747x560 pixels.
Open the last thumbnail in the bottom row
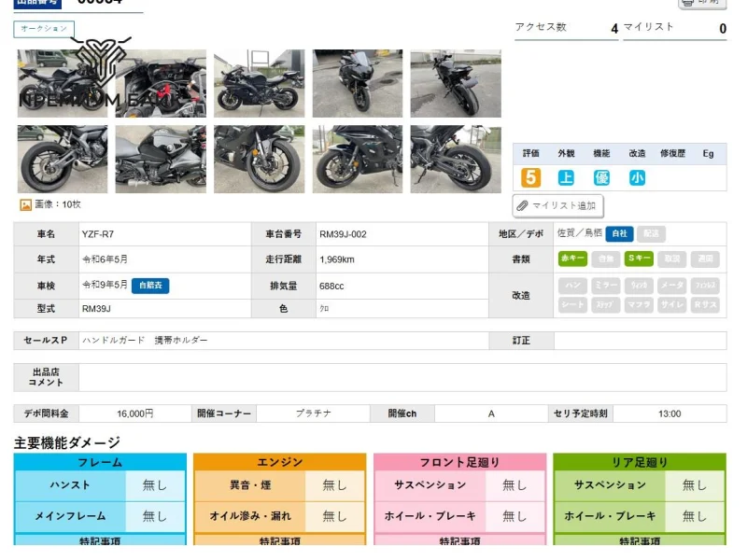coord(455,159)
